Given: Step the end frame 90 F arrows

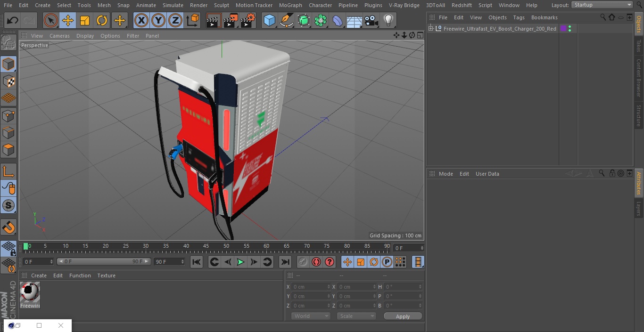Looking at the screenshot, I should coord(182,262).
